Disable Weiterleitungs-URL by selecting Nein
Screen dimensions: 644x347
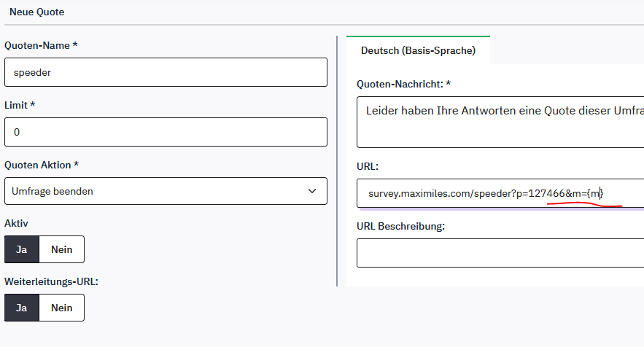pos(61,308)
